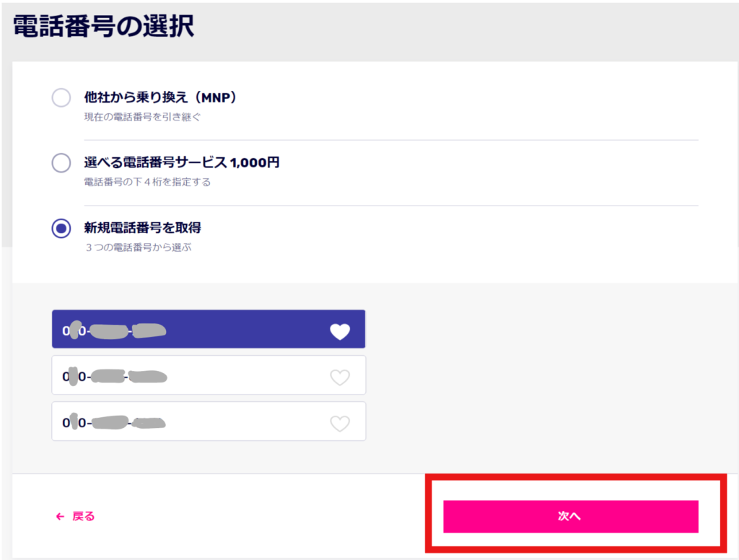
Task: Click the back arrow icon beside 戻る
Action: 60,517
